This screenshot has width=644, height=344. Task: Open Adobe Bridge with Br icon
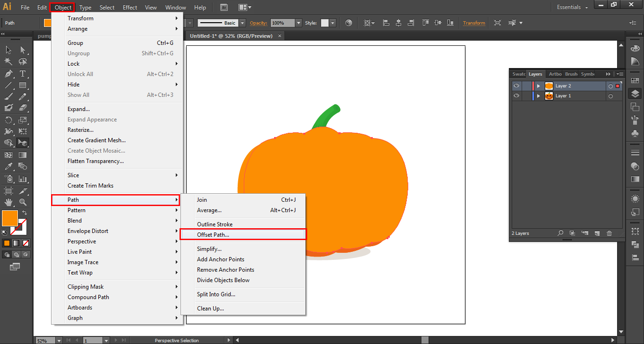224,8
